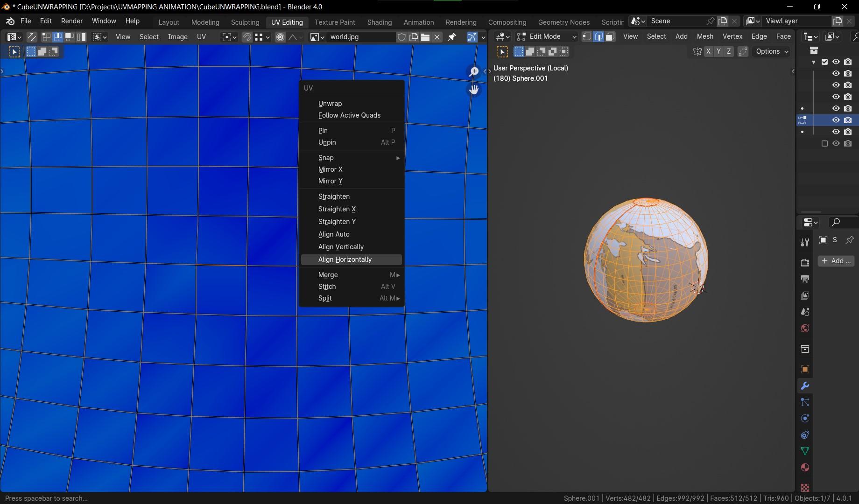Open the Object Data properties tab
The image size is (859, 504).
(805, 451)
